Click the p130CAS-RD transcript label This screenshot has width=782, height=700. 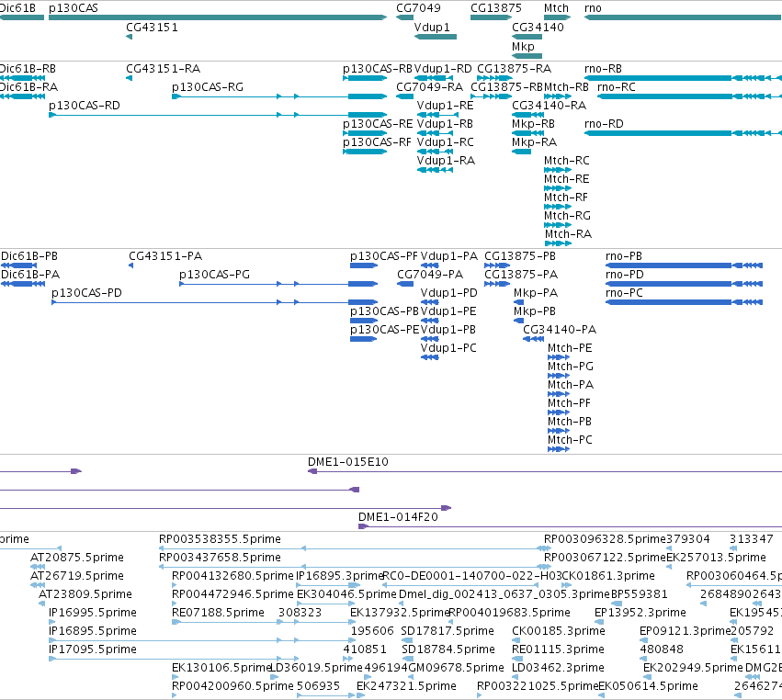coord(85,106)
